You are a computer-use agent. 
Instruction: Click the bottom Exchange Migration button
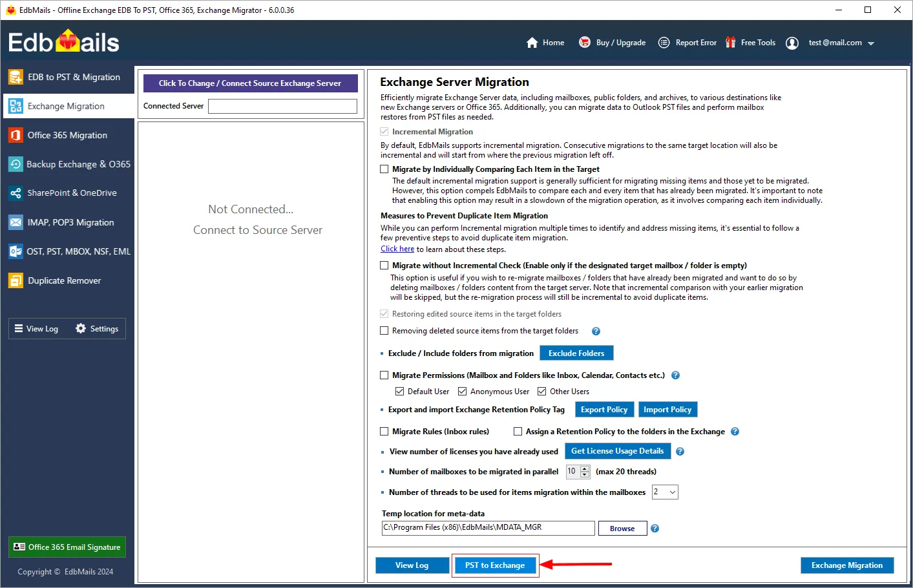point(847,565)
